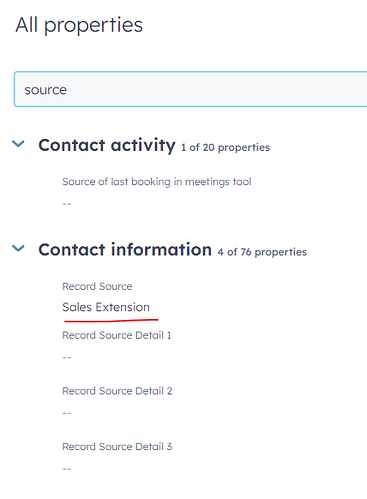The width and height of the screenshot is (367, 499).
Task: Collapse the Contact information section chevron
Action: click(x=18, y=248)
